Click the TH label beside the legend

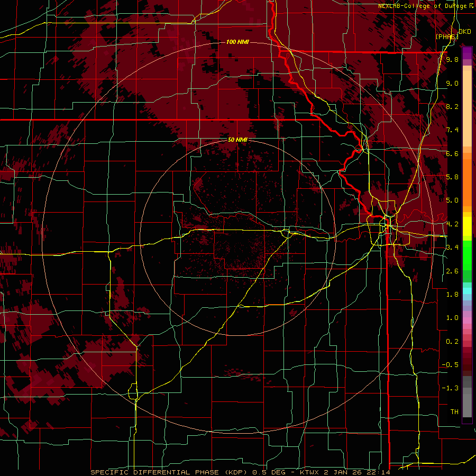point(454,412)
